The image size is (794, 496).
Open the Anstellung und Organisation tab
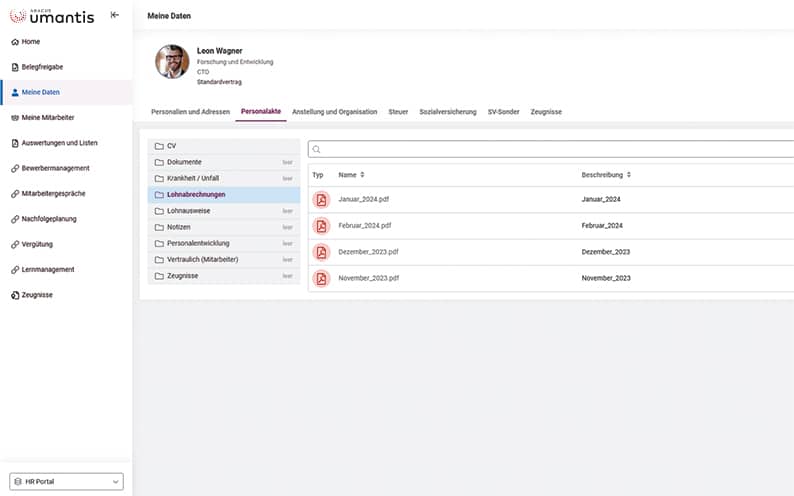(334, 112)
